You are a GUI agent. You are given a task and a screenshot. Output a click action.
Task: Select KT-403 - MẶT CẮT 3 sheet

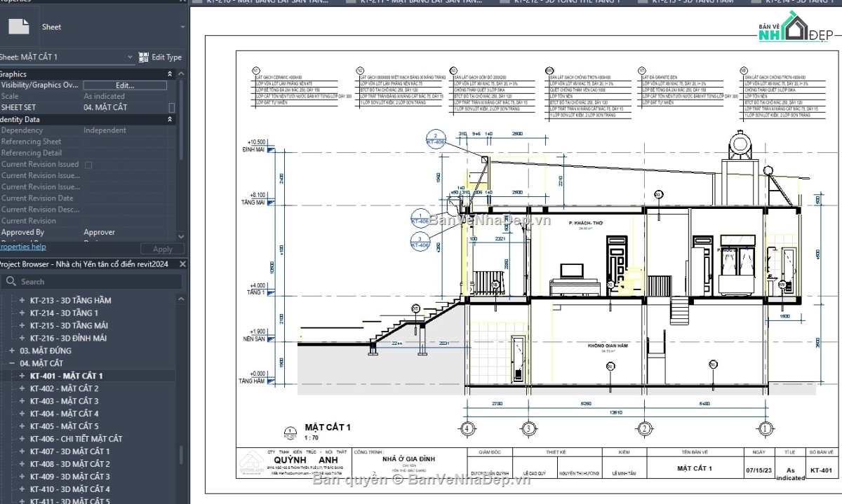pyautogui.click(x=64, y=401)
